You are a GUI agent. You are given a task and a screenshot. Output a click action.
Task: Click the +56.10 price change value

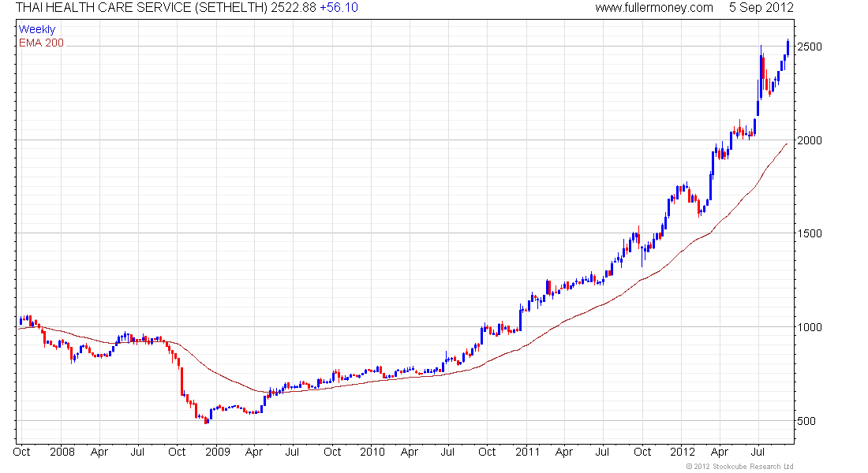(339, 8)
